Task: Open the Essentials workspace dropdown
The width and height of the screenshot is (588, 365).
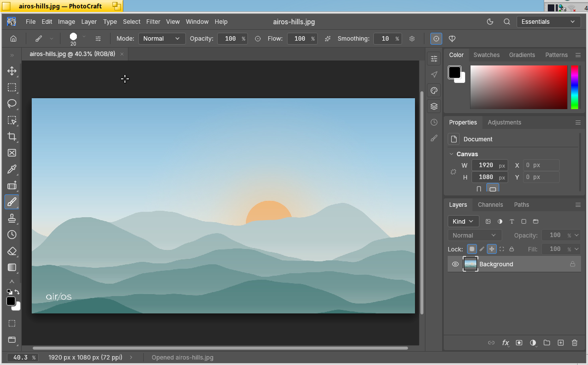Action: coord(548,22)
